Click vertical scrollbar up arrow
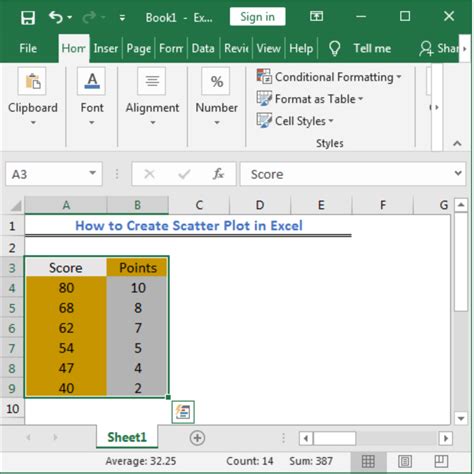 pos(461,205)
